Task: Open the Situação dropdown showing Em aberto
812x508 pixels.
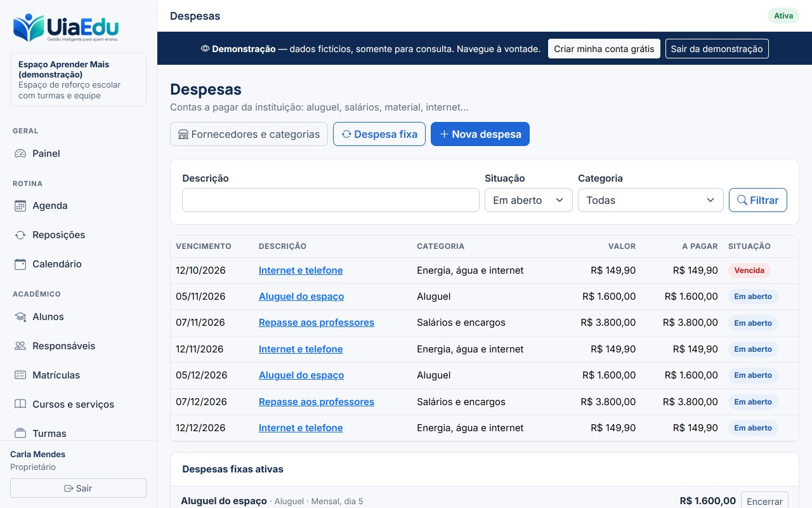Action: pos(528,200)
